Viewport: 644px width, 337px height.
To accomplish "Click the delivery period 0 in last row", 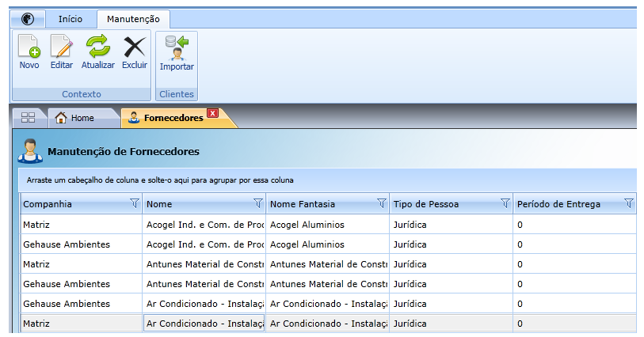I will 575,324.
